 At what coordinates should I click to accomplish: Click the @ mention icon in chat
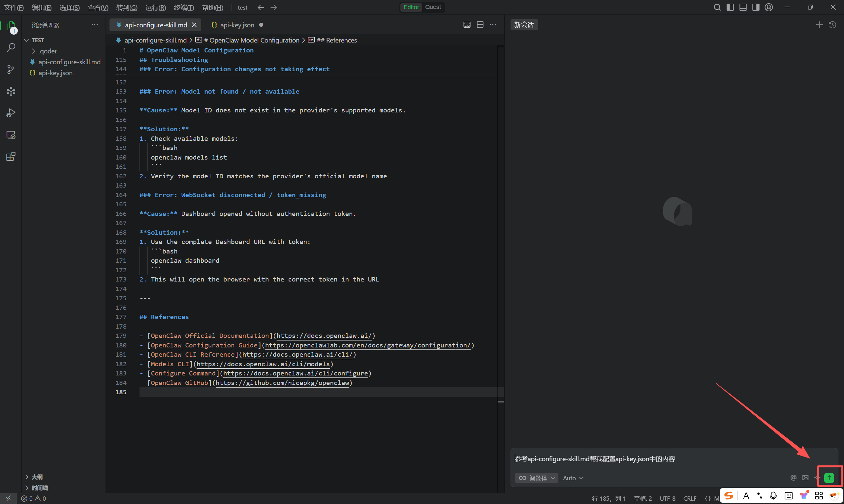(x=794, y=478)
